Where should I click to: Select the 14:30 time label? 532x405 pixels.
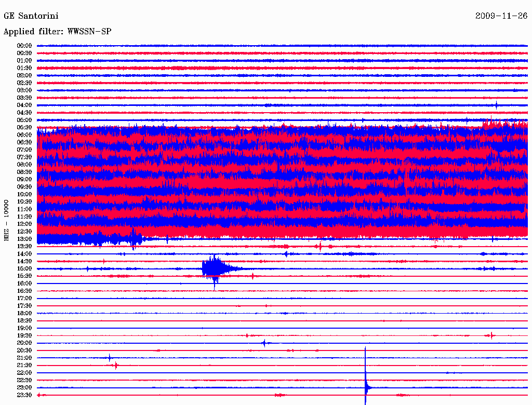point(24,262)
